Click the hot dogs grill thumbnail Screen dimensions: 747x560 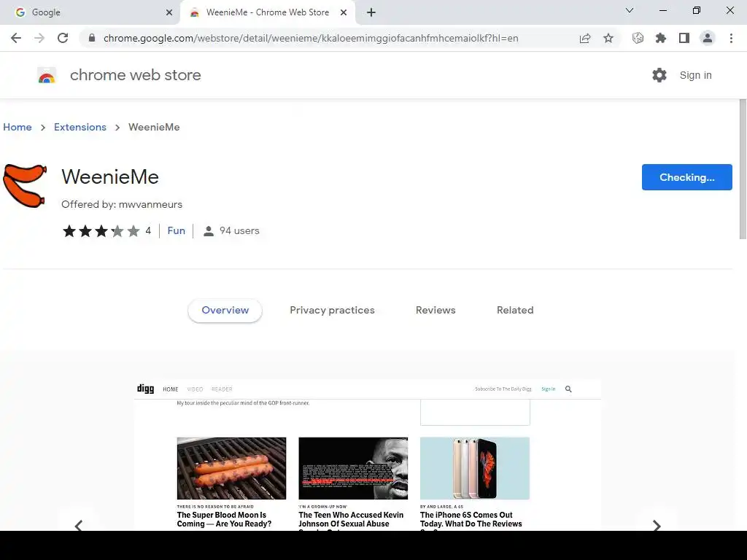tap(231, 469)
